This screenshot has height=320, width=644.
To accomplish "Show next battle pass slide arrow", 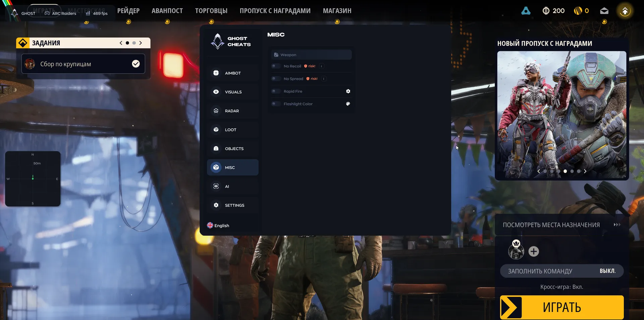I will pos(585,171).
